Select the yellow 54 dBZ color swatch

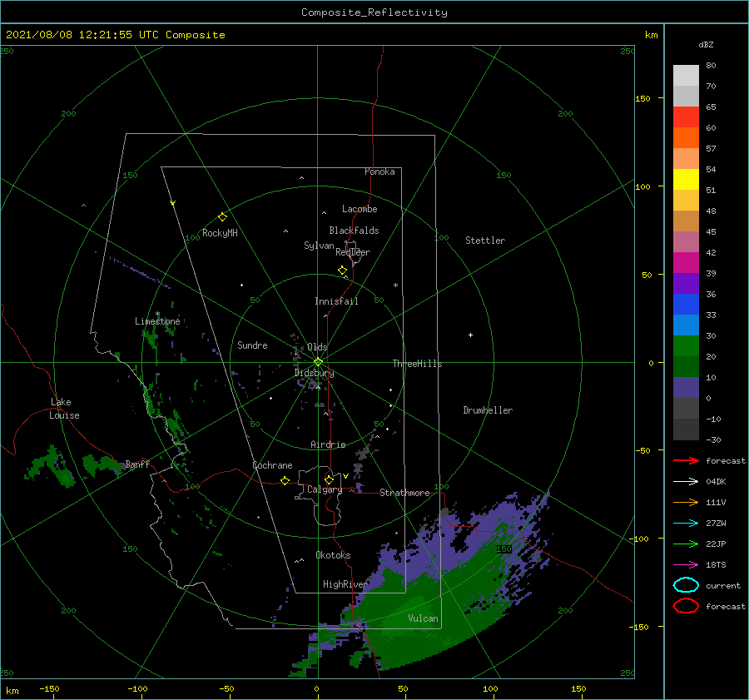click(x=686, y=180)
